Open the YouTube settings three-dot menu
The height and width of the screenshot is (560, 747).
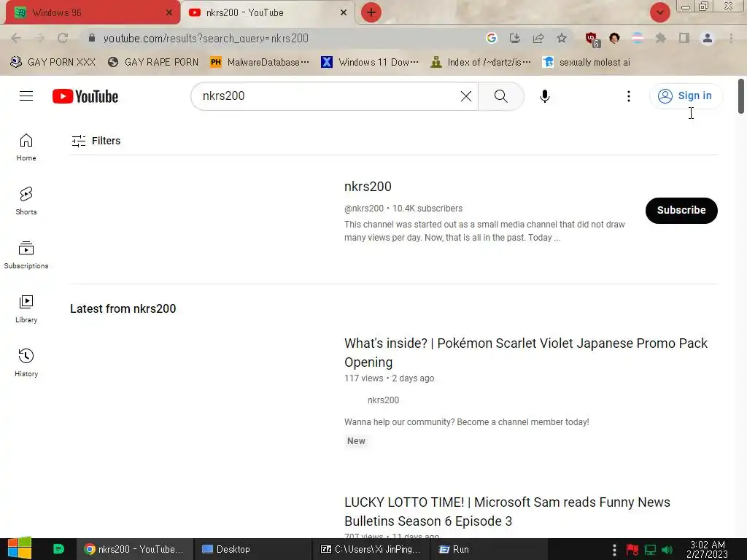(628, 96)
